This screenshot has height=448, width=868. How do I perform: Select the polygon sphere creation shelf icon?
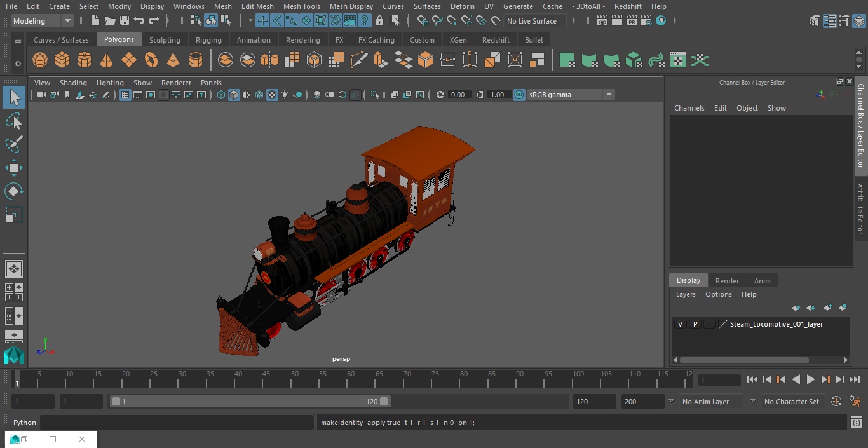click(39, 60)
